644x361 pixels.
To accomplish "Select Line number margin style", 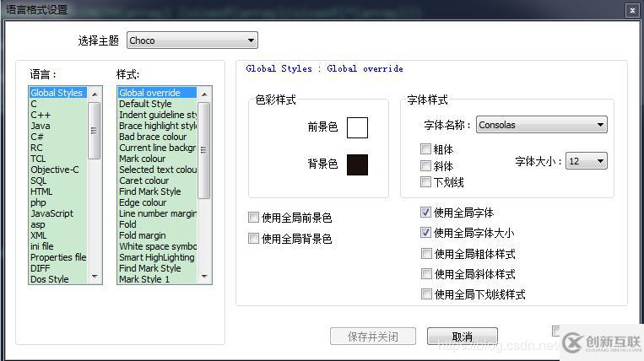I will point(157,213).
